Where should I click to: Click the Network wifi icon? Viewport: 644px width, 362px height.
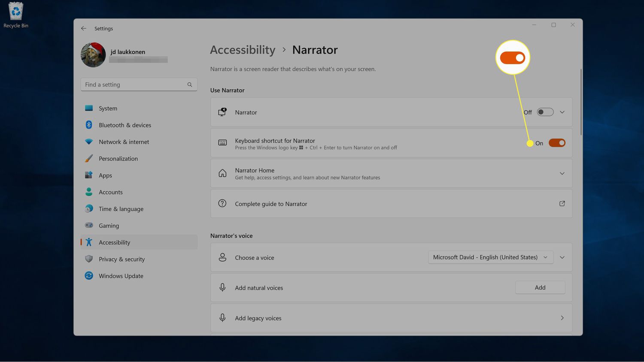[89, 142]
